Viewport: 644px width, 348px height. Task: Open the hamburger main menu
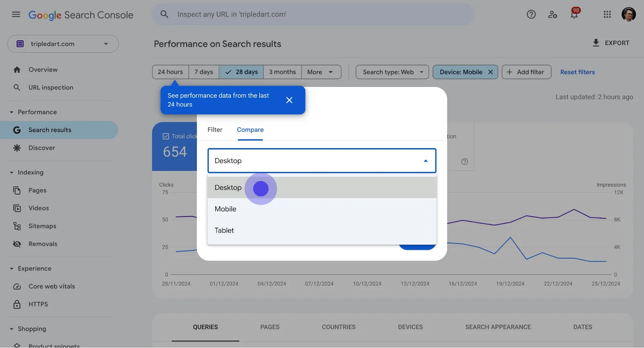(x=16, y=14)
